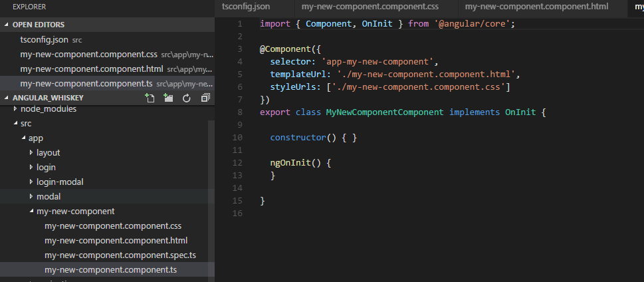The height and width of the screenshot is (282, 644).
Task: Switch to the tsconfig.json editor tab
Action: tap(255, 7)
